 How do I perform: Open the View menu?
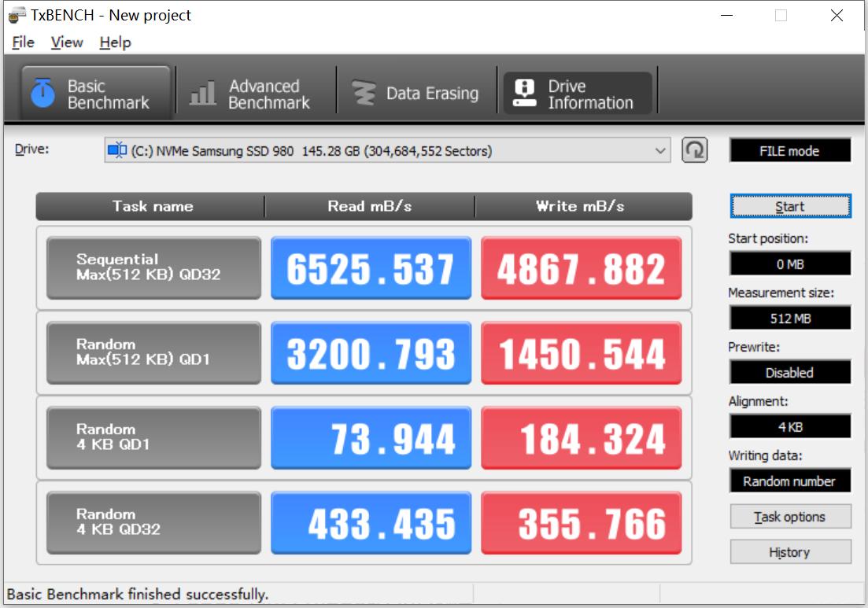pyautogui.click(x=65, y=42)
